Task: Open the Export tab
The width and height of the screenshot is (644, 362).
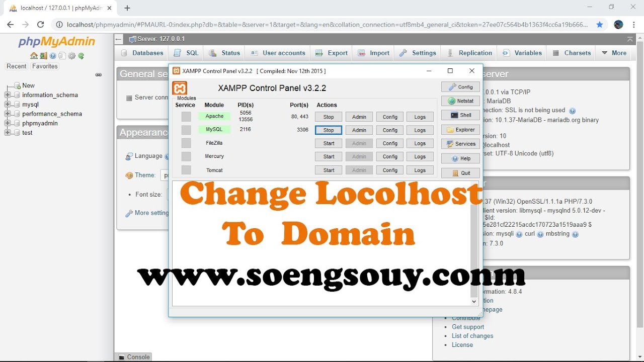Action: tap(332, 53)
